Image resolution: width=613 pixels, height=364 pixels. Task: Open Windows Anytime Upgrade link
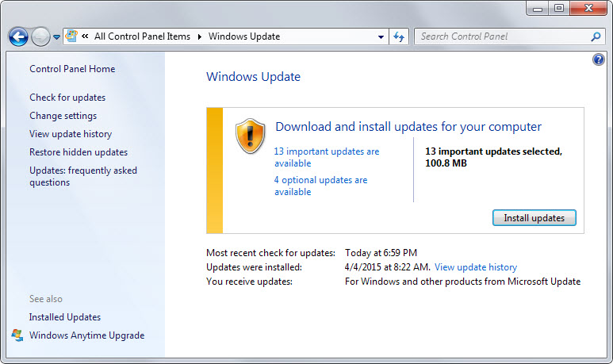pos(86,335)
